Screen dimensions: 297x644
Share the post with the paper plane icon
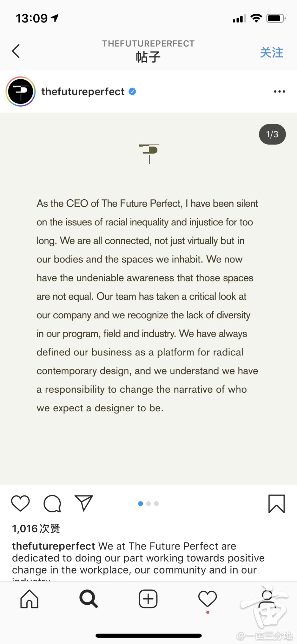(84, 503)
